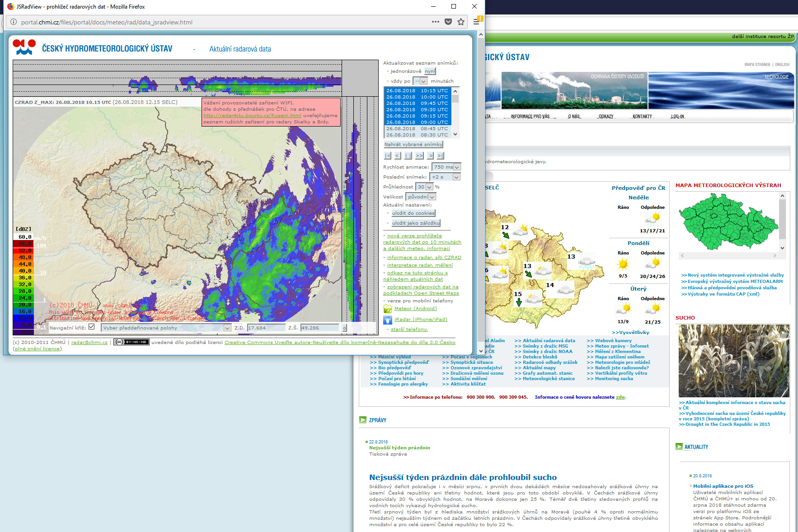
Task: Select 08:45 UTC frame in list
Action: (417, 129)
